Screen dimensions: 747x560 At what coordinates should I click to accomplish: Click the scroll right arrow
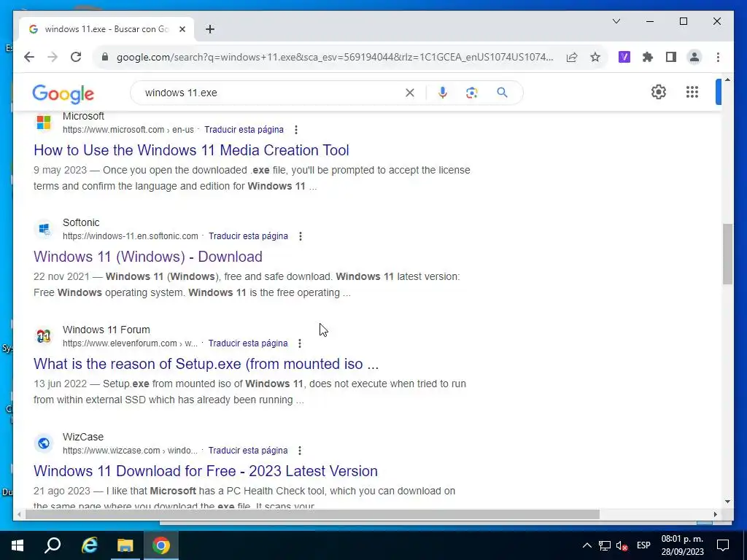[x=715, y=514]
